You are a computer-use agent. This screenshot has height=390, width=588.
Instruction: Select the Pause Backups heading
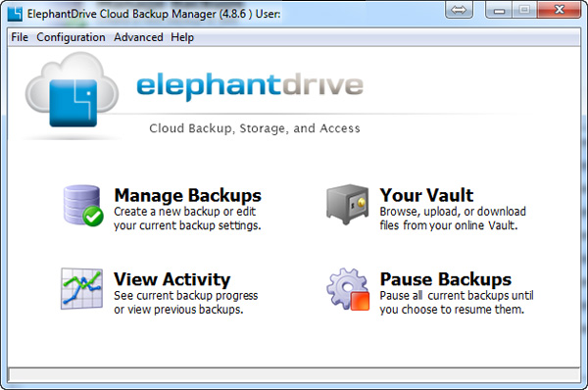tap(446, 279)
